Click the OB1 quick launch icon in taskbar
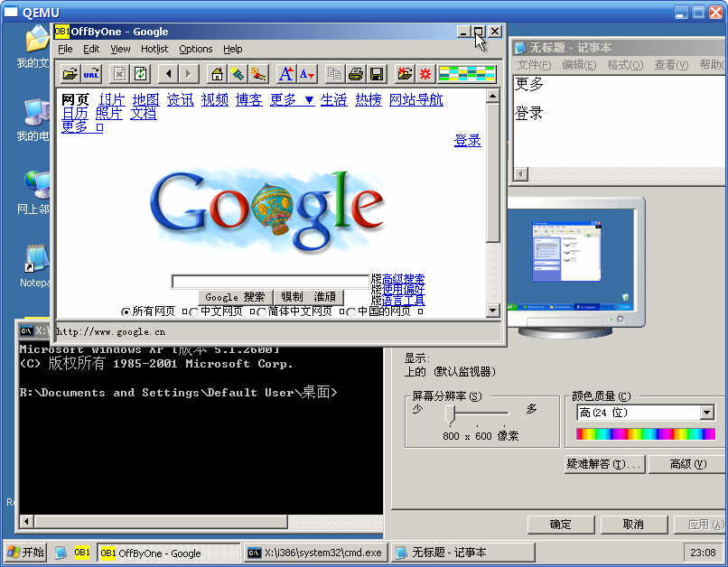Screen dimensions: 728x567 coord(81,553)
